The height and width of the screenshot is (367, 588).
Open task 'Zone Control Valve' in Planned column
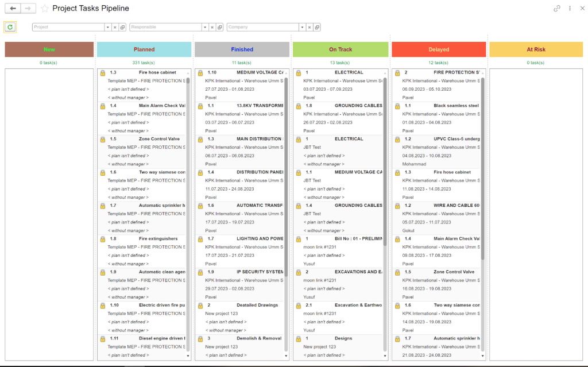pos(160,139)
